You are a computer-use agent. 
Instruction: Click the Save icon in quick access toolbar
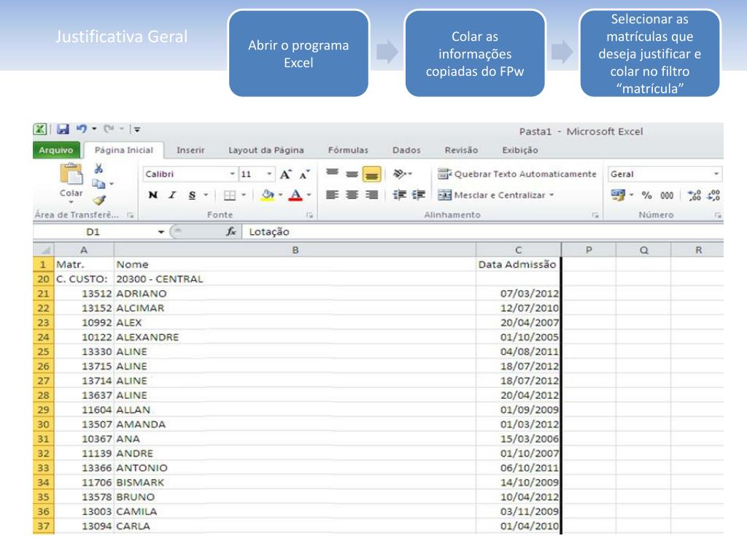(63, 129)
